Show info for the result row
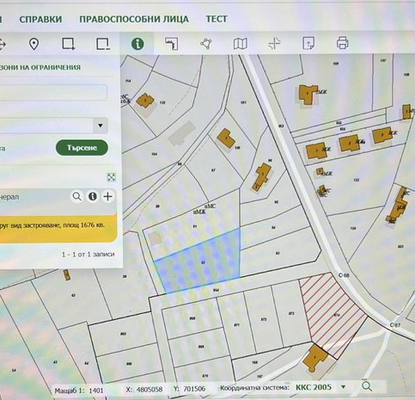415x400 pixels. (x=92, y=196)
